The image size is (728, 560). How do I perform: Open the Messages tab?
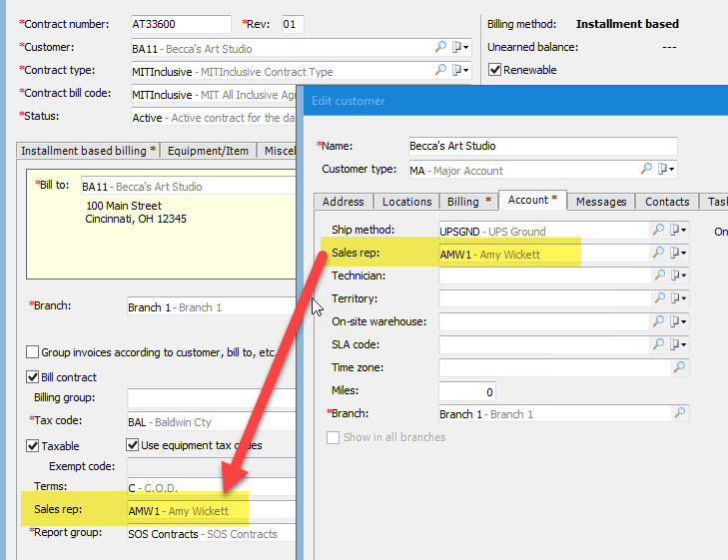click(601, 202)
